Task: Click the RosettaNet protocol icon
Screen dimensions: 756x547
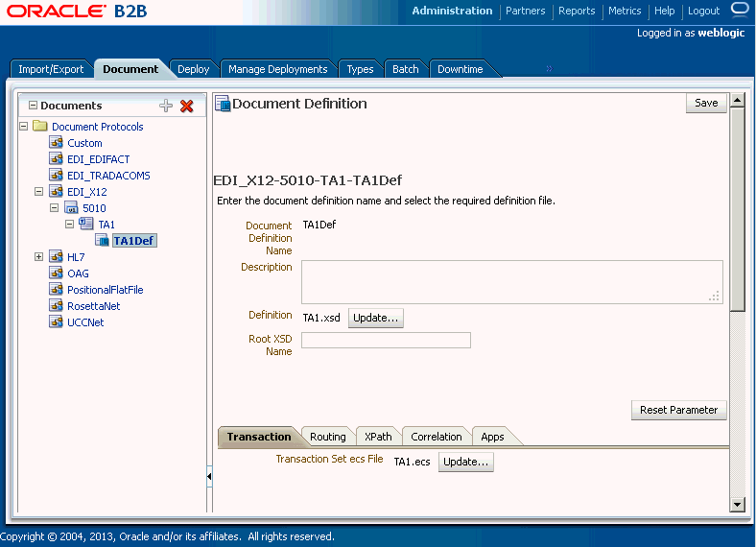Action: click(x=56, y=306)
